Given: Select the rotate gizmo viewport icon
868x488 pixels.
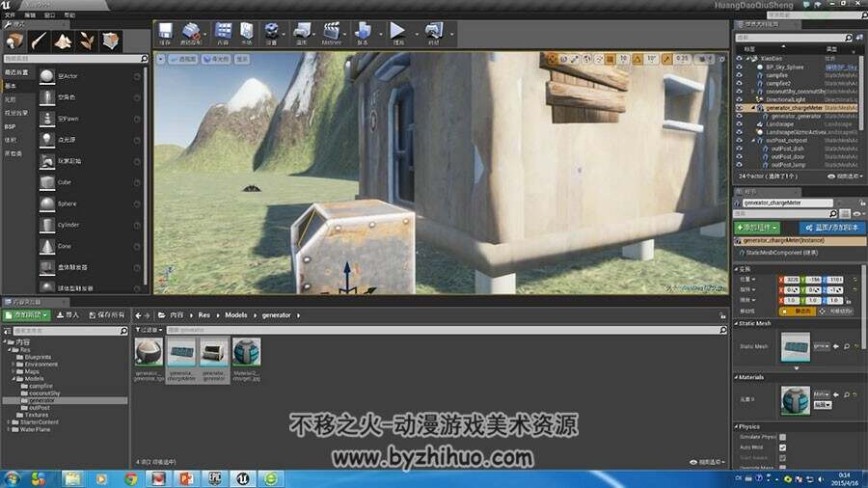Looking at the screenshot, I should 563,59.
